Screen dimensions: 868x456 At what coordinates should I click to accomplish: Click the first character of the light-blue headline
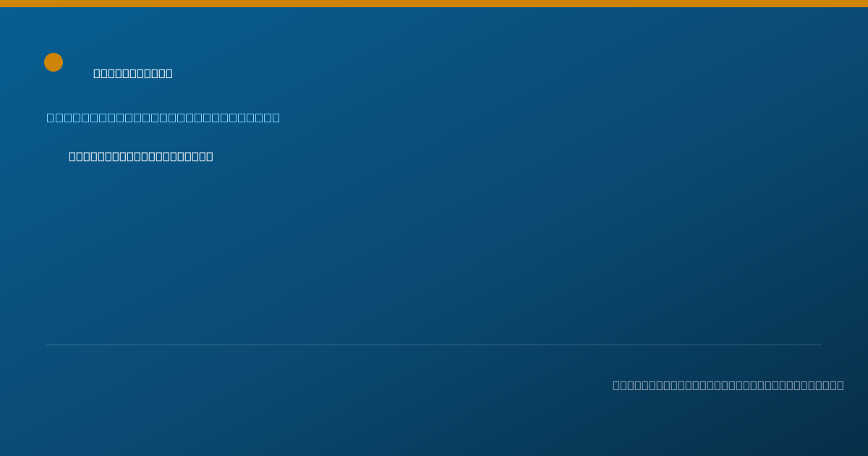pyautogui.click(x=51, y=117)
